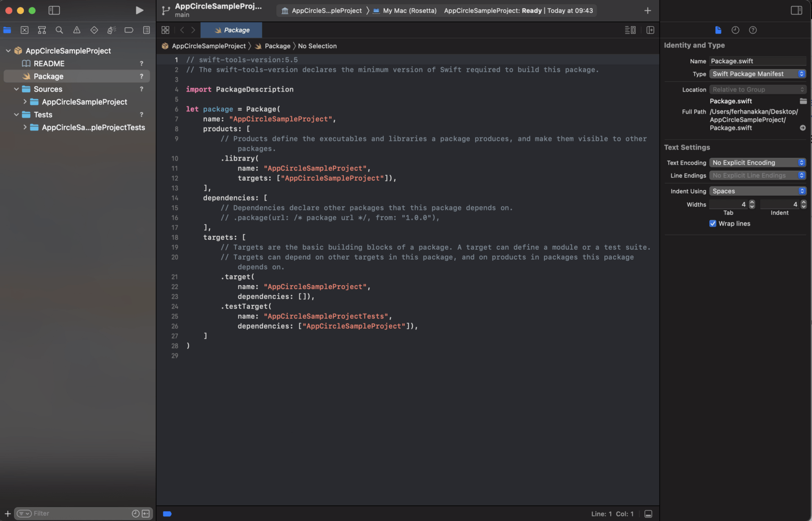The width and height of the screenshot is (812, 521).
Task: Open the Line Endings dropdown
Action: coord(757,176)
